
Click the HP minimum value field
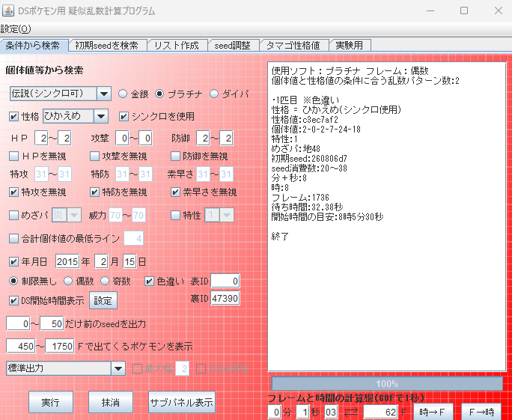(41, 139)
